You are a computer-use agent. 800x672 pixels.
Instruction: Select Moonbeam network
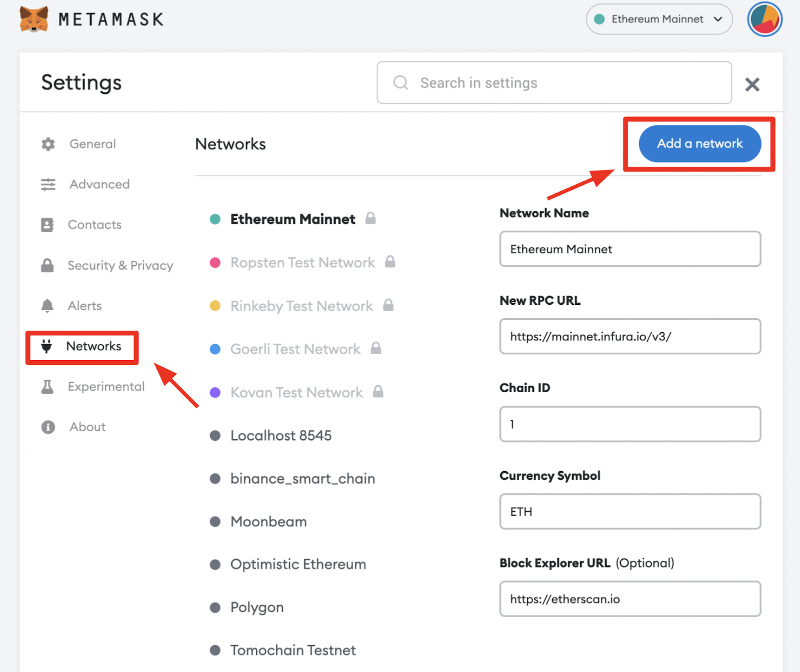coord(268,522)
